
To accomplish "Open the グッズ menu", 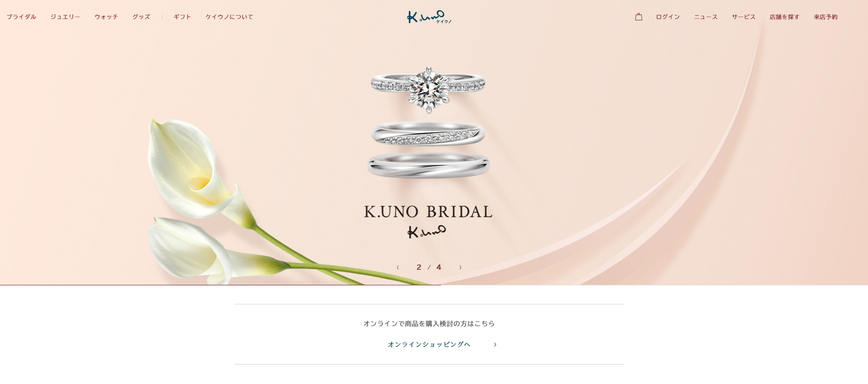I will point(141,17).
